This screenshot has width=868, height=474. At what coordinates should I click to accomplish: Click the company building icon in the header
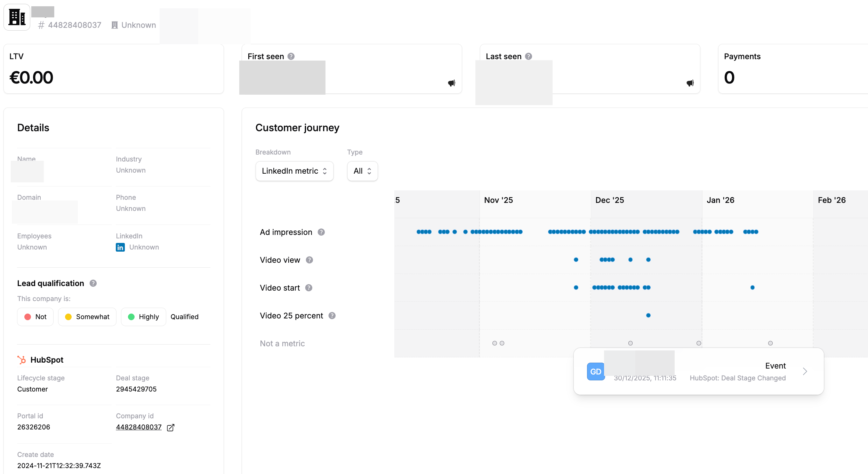tap(16, 17)
